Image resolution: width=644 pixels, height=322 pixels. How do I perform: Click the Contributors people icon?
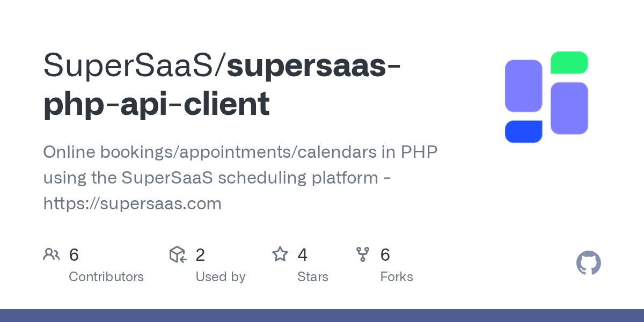52,254
